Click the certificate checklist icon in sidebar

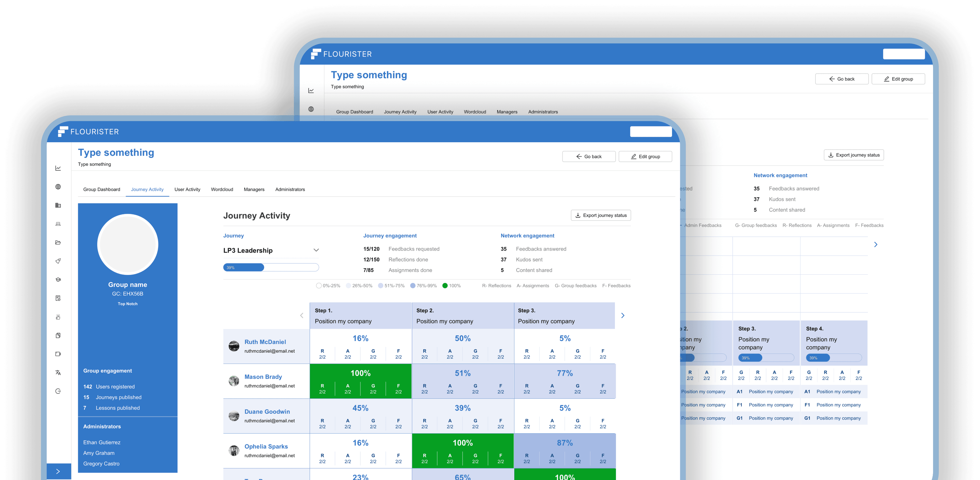click(58, 298)
